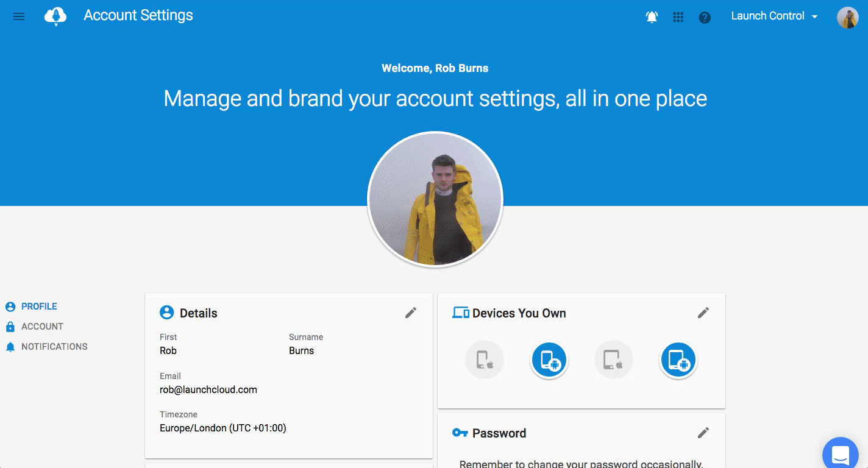The height and width of the screenshot is (468, 868).
Task: Click the Password key icon
Action: coord(460,433)
